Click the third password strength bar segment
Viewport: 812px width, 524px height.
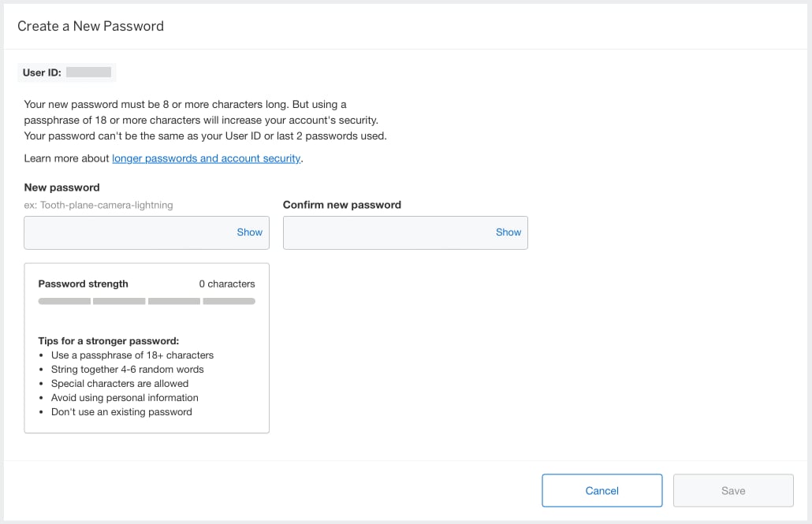coord(174,301)
